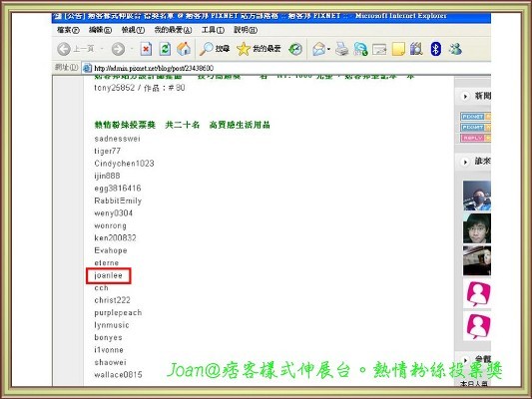
Task: Open the Mail icon dropdown arrow
Action: (328, 49)
